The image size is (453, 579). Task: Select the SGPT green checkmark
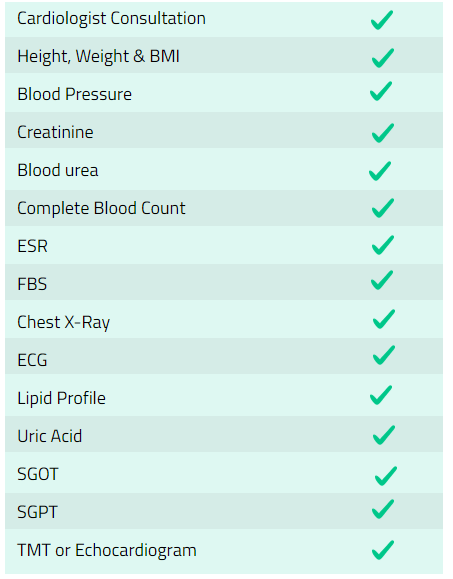pos(383,509)
